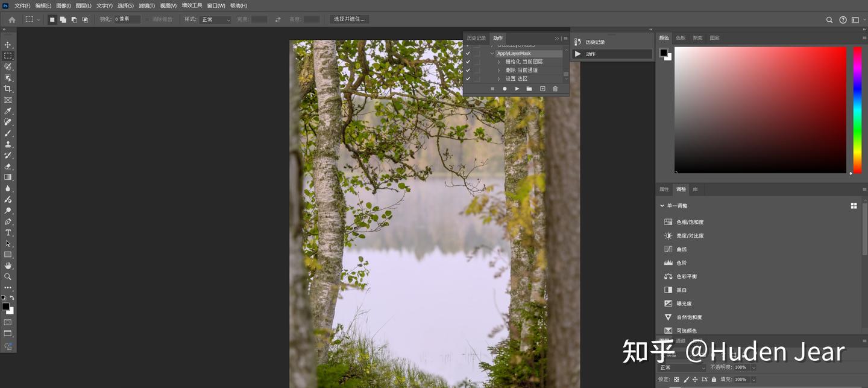
Task: Select the Rectangular Marquee tool
Action: [x=8, y=56]
